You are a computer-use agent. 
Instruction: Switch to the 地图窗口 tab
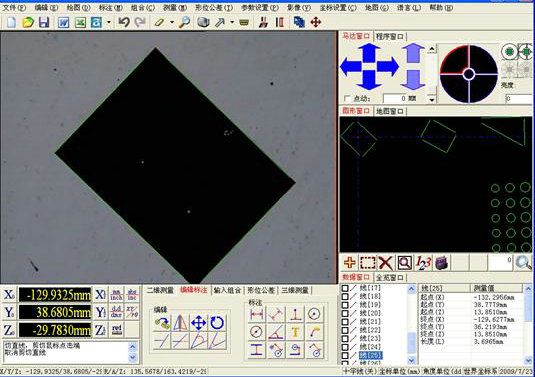[389, 111]
